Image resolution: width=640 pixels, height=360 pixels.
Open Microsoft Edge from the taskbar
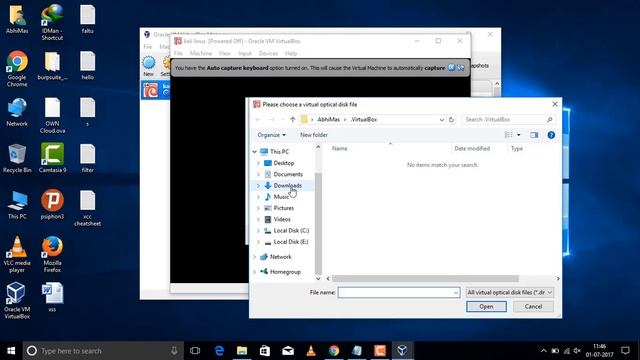click(x=219, y=351)
